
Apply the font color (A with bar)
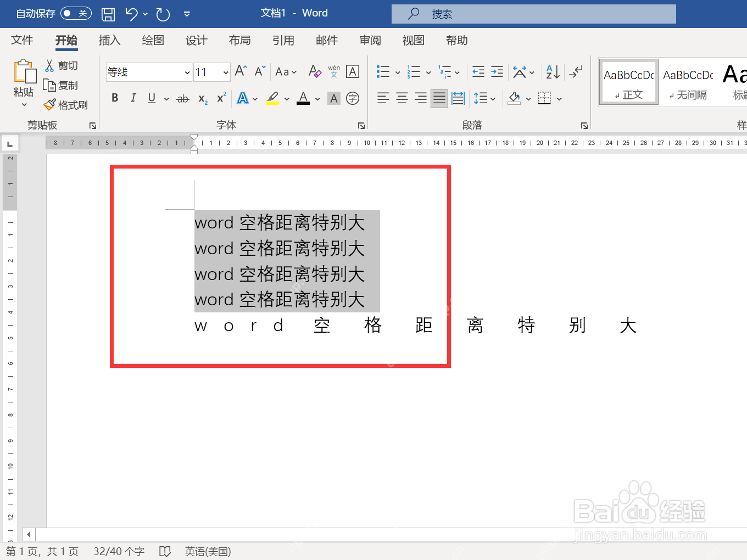click(x=303, y=98)
